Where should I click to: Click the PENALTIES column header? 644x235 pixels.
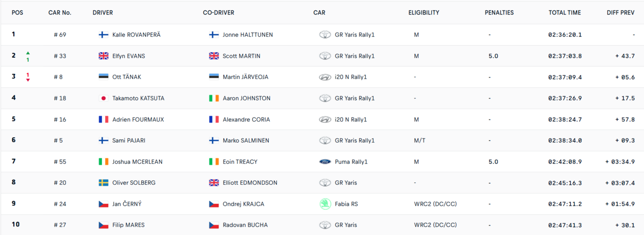click(x=499, y=13)
